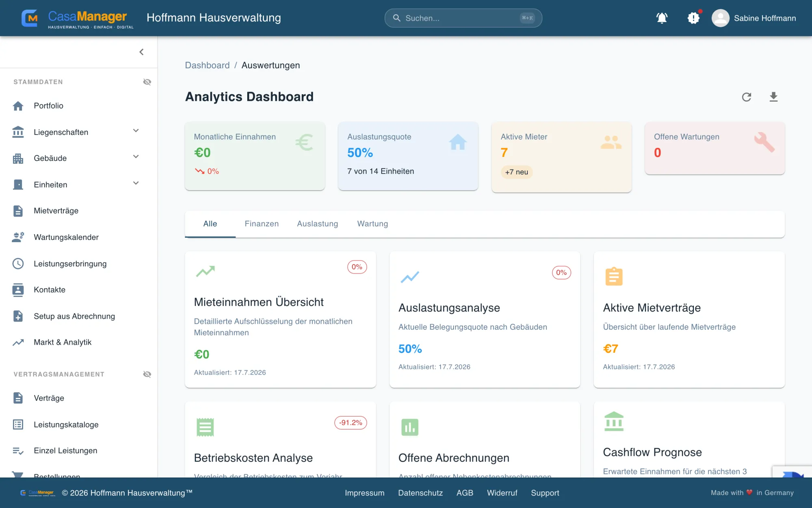The width and height of the screenshot is (812, 508).
Task: Click the wrench icon on Offene Wartungen
Action: pyautogui.click(x=764, y=142)
